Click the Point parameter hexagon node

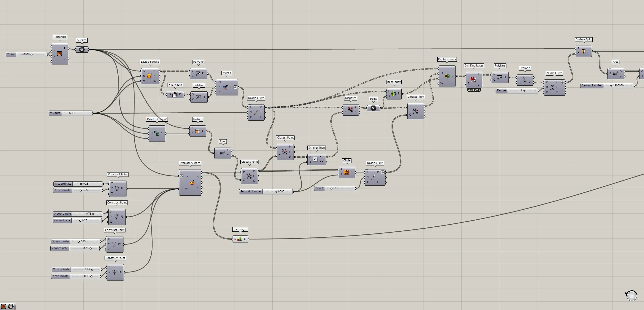coord(373,108)
